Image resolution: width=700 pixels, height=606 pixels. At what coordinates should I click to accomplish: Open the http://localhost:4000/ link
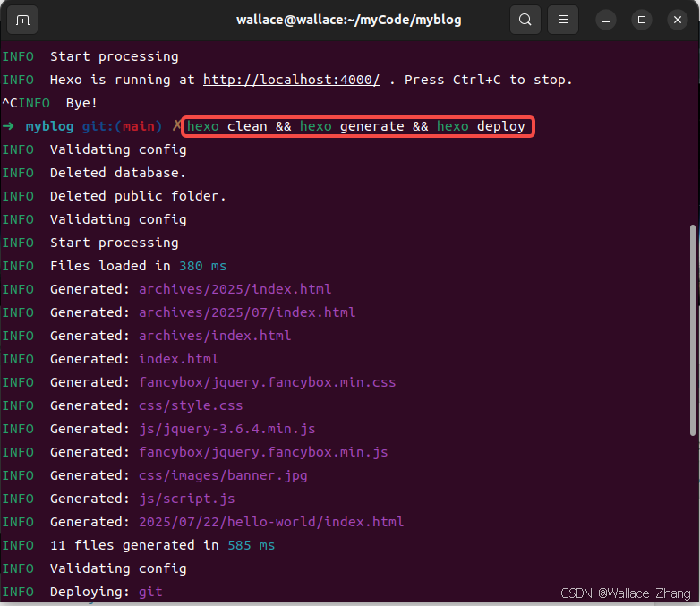point(292,80)
